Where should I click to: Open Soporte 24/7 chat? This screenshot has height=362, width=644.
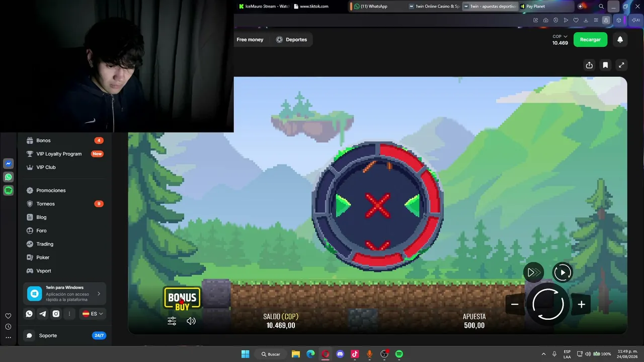(x=64, y=335)
